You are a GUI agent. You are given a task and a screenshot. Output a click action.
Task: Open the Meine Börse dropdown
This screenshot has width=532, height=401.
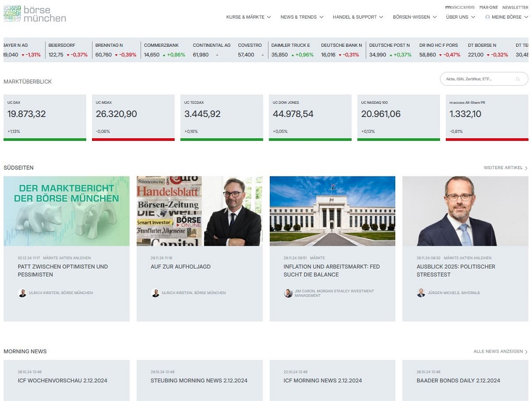(x=506, y=17)
